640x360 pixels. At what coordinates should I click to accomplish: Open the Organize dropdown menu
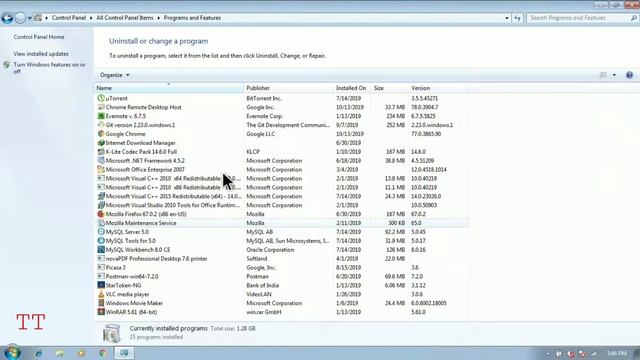pyautogui.click(x=115, y=75)
